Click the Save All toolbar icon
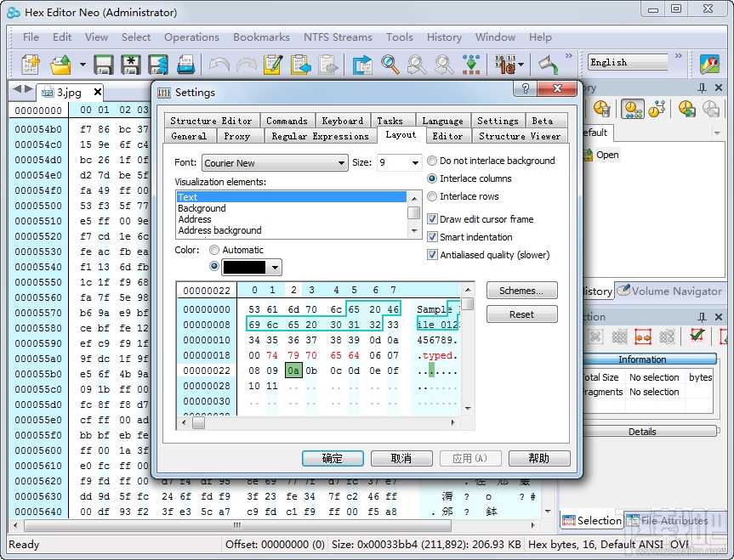The image size is (734, 560). coord(158,65)
